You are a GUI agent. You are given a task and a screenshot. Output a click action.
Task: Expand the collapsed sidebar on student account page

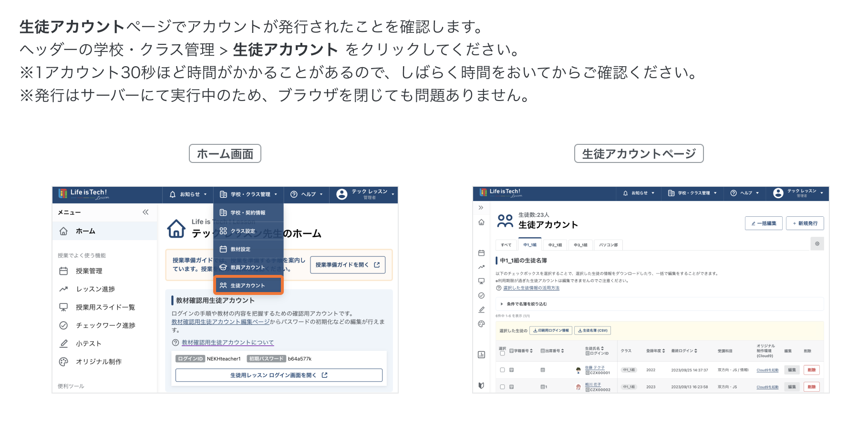point(481,208)
